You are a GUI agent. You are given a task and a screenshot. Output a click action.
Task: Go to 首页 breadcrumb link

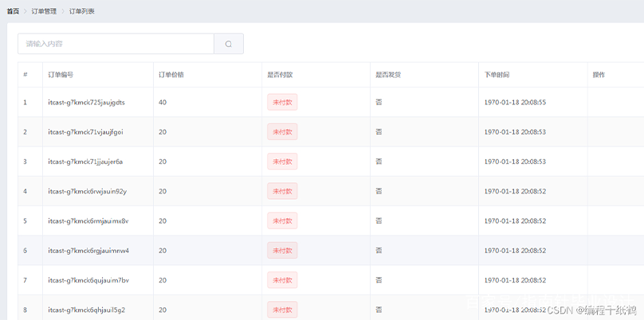[x=13, y=11]
